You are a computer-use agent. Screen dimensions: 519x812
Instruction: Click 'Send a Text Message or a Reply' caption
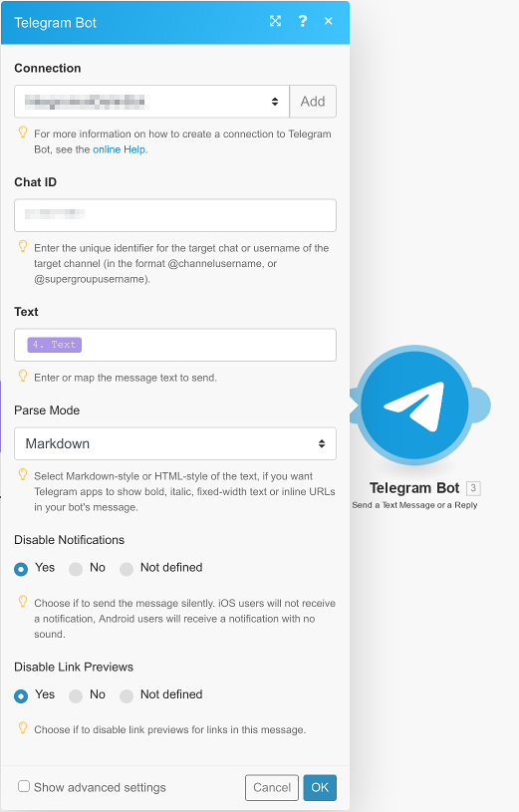pos(414,505)
